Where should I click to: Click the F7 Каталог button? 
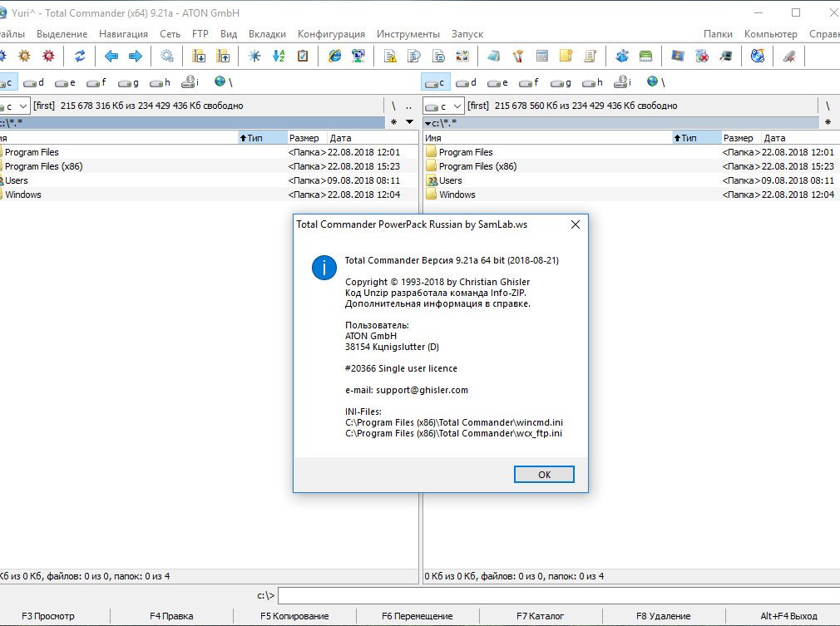point(540,616)
